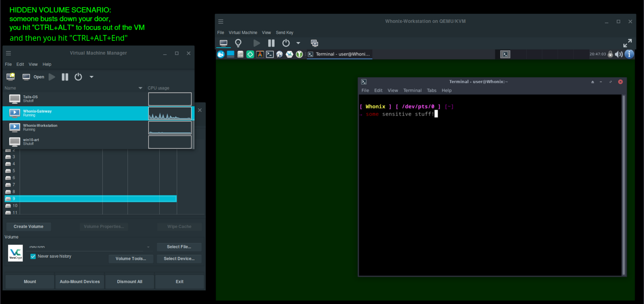Screen dimensions: 644x304
Task: Select VeraCrypt slot 5
Action: [x=90, y=171]
